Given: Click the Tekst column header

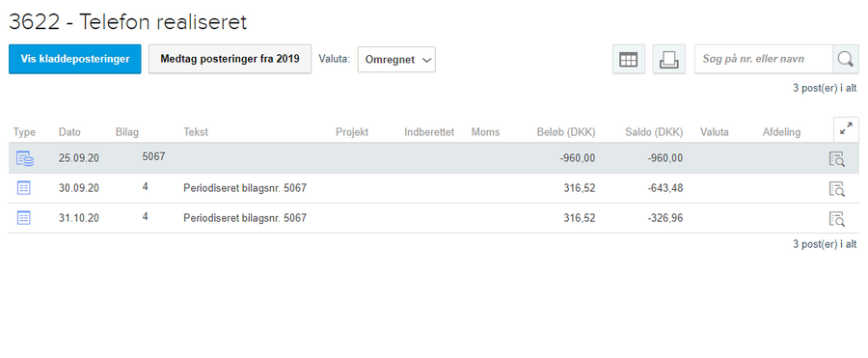Looking at the screenshot, I should click(x=196, y=132).
